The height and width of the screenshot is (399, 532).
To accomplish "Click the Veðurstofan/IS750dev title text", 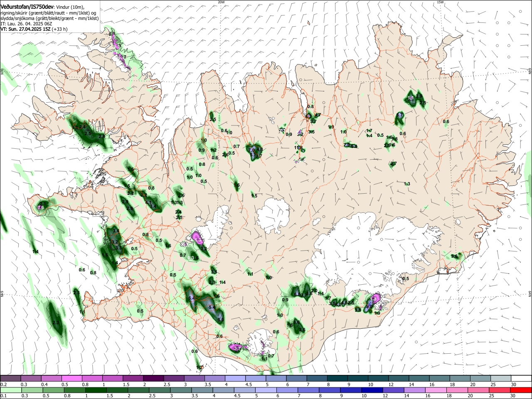I will click(x=27, y=7).
